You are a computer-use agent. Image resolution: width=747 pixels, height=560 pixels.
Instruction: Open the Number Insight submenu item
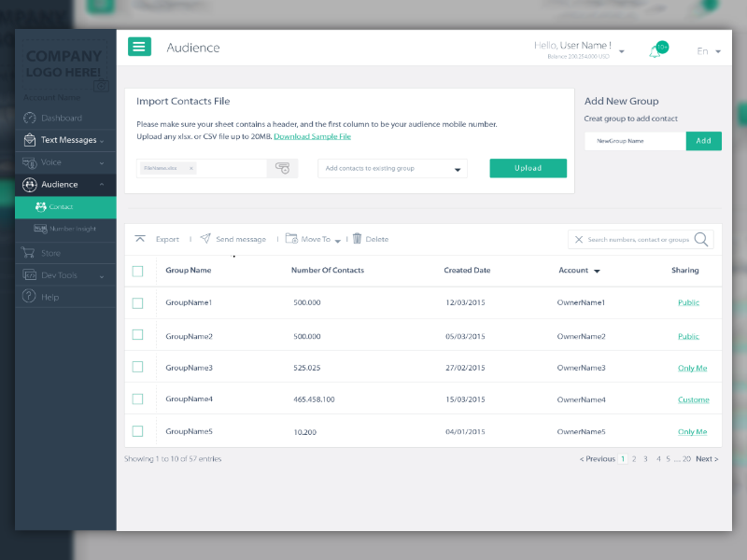[x=65, y=229]
